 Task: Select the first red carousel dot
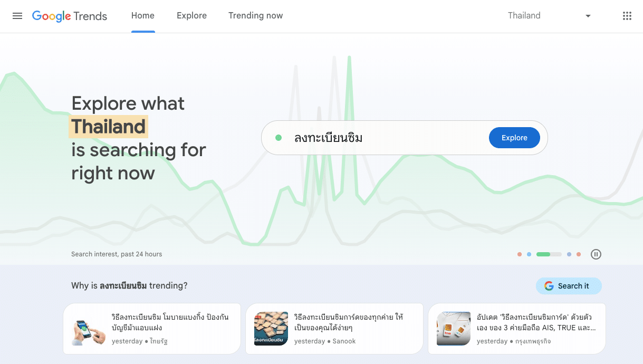coord(520,254)
